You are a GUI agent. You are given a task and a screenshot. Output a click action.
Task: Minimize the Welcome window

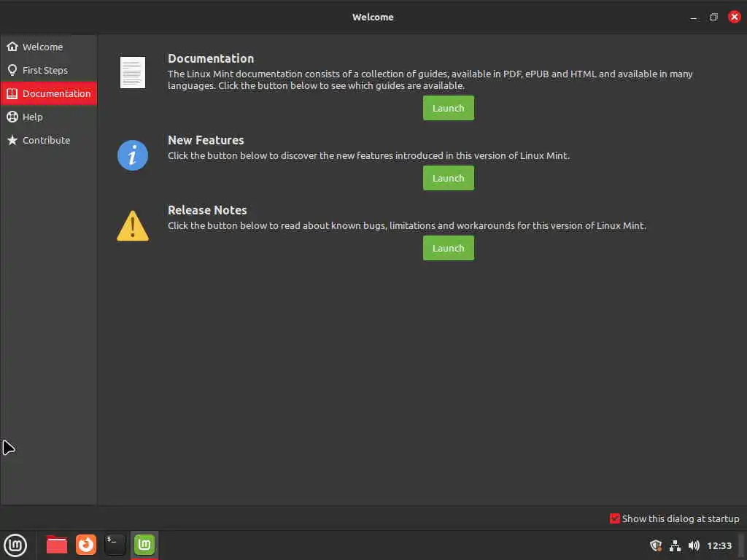click(694, 17)
